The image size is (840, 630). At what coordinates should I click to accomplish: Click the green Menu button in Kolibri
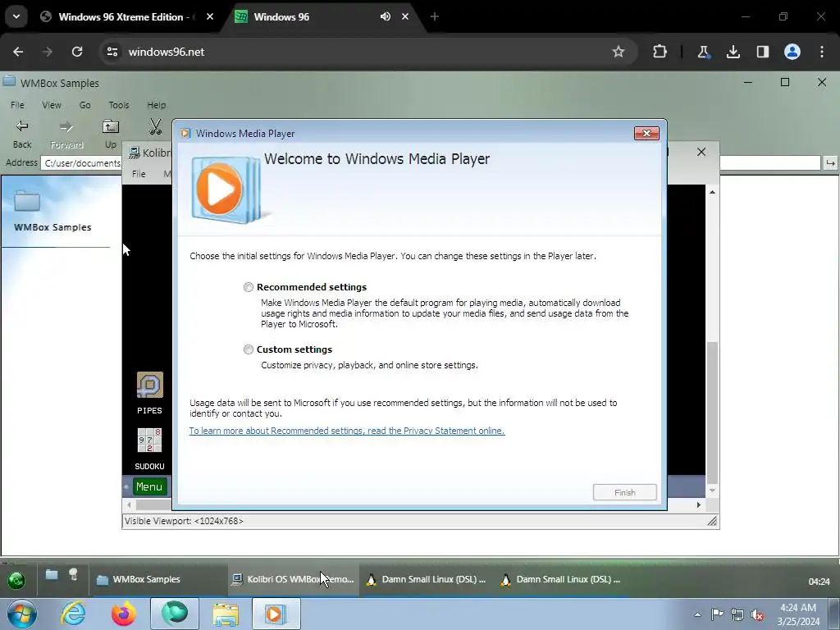coord(149,486)
